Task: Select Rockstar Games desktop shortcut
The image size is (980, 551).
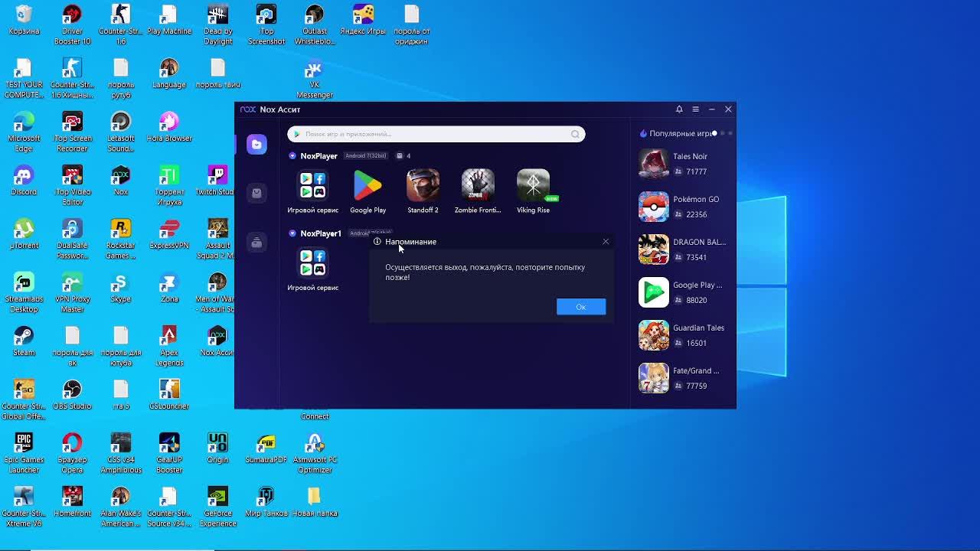Action: [x=121, y=240]
